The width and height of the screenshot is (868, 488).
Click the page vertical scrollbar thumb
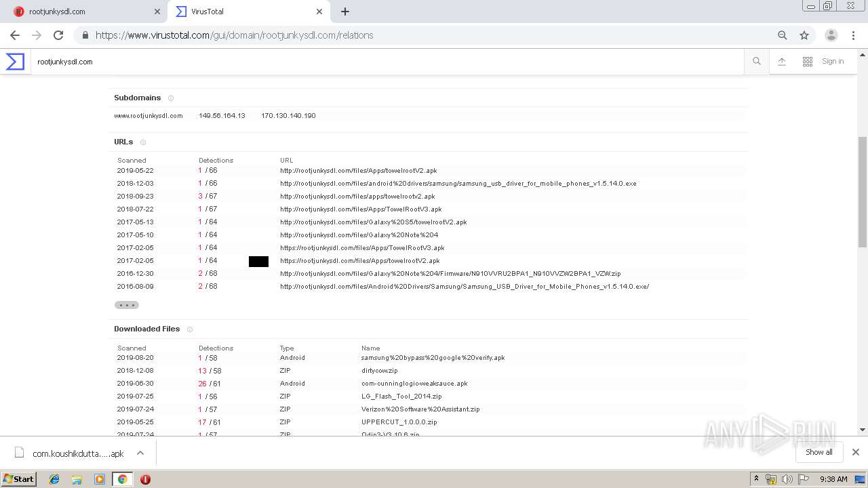point(863,192)
